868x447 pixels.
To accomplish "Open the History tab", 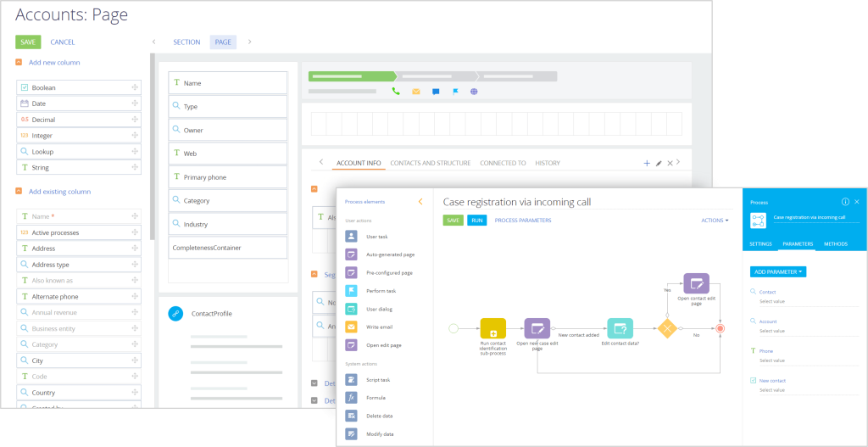I will click(548, 164).
